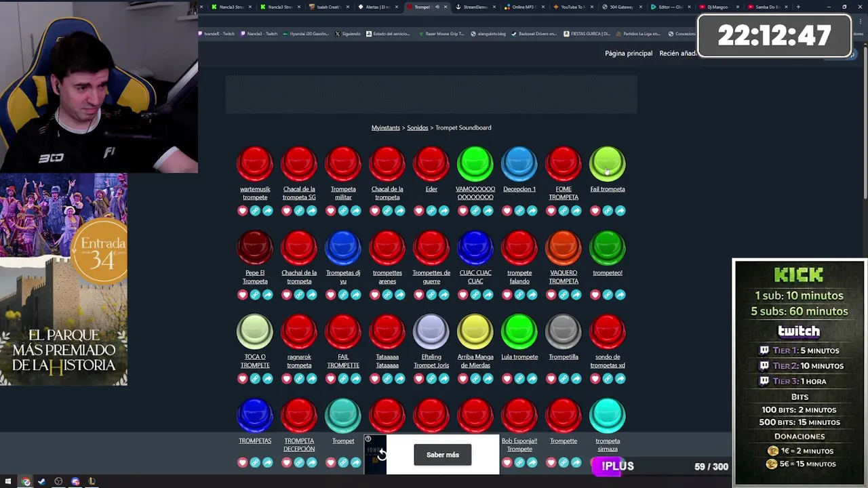Click the Saber más ad button
The image size is (868, 488).
[x=443, y=455]
